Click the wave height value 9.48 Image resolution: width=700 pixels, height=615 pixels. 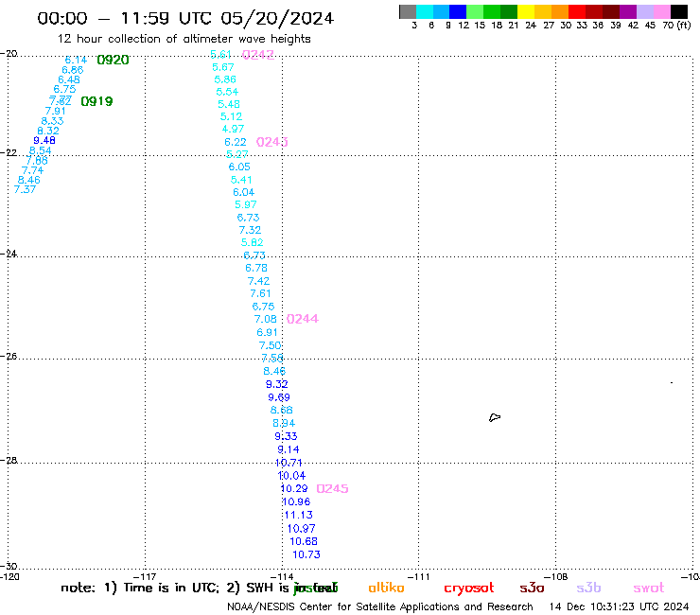tap(44, 140)
